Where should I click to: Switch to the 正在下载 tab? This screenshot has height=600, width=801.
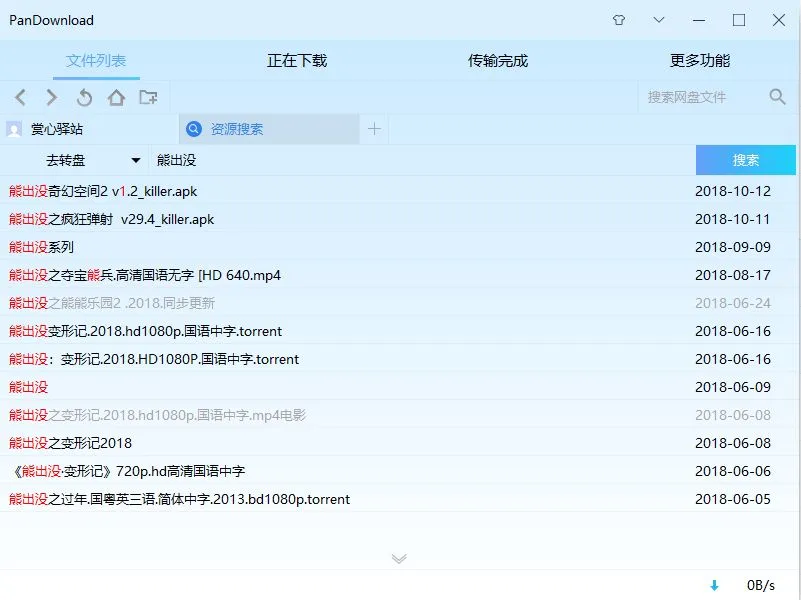pyautogui.click(x=297, y=61)
